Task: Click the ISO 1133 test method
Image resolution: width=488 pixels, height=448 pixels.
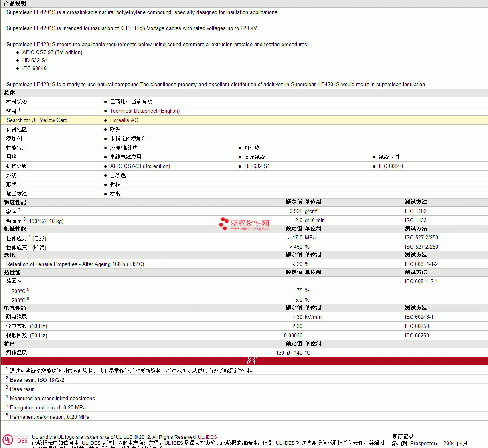Action: point(416,221)
